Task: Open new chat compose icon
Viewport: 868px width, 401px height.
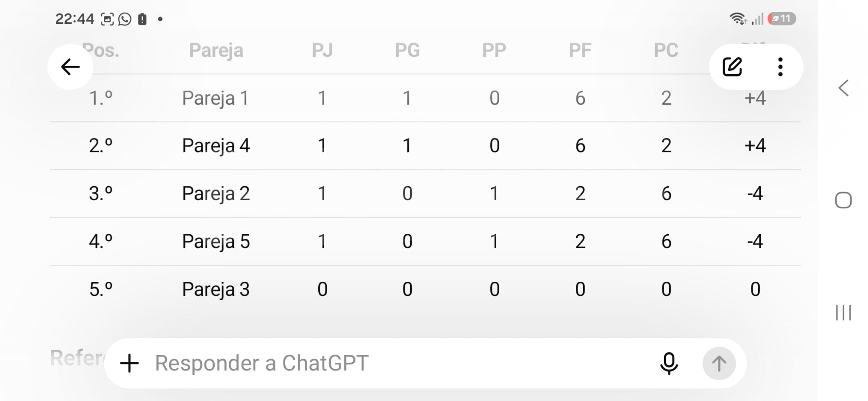Action: pyautogui.click(x=732, y=67)
